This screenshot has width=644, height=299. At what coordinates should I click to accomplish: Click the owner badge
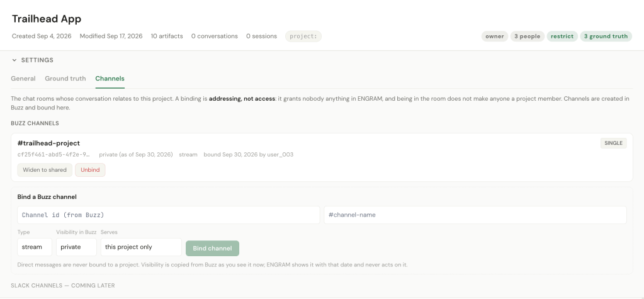[x=495, y=36]
